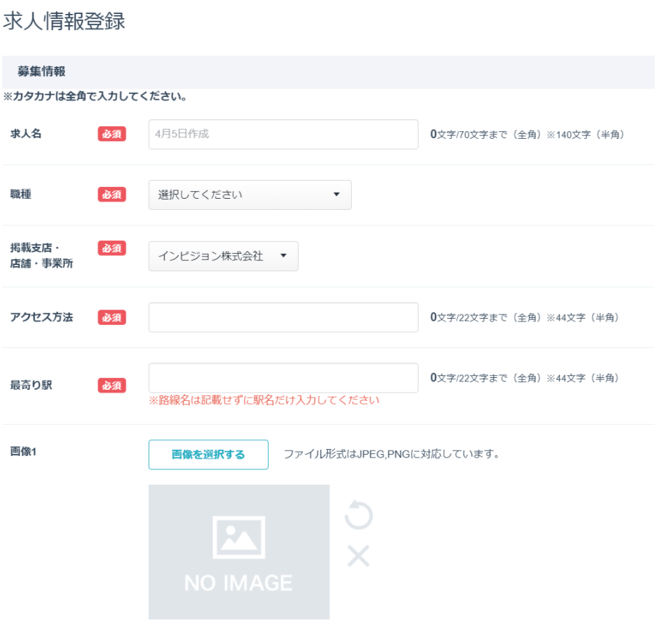Click the 求人名 text field

coord(283,134)
